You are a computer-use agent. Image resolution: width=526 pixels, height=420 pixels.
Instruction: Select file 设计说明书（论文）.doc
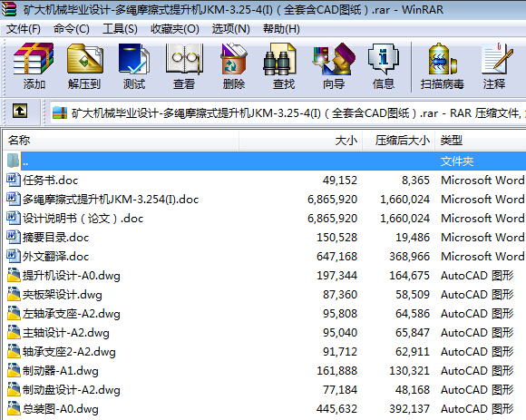[83, 219]
